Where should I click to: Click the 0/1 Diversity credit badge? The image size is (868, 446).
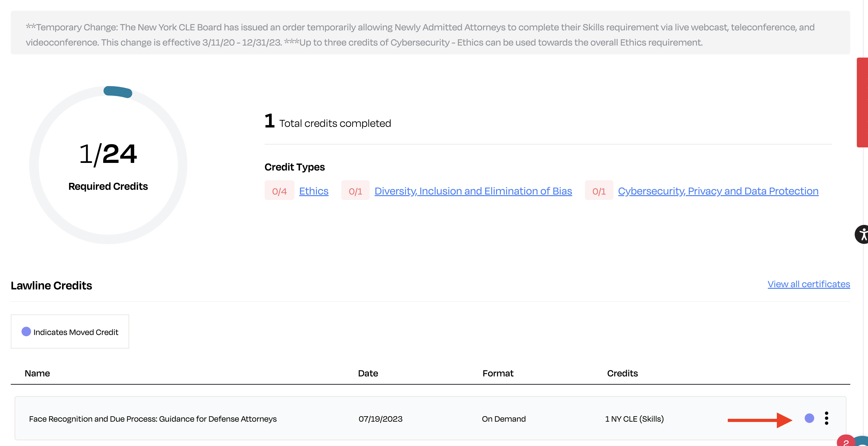click(355, 190)
